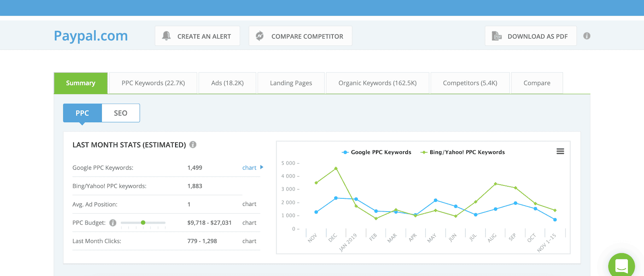644x276 pixels.
Task: Toggle Bing/Yahoo! PPC Keywords legend series
Action: (x=463, y=152)
